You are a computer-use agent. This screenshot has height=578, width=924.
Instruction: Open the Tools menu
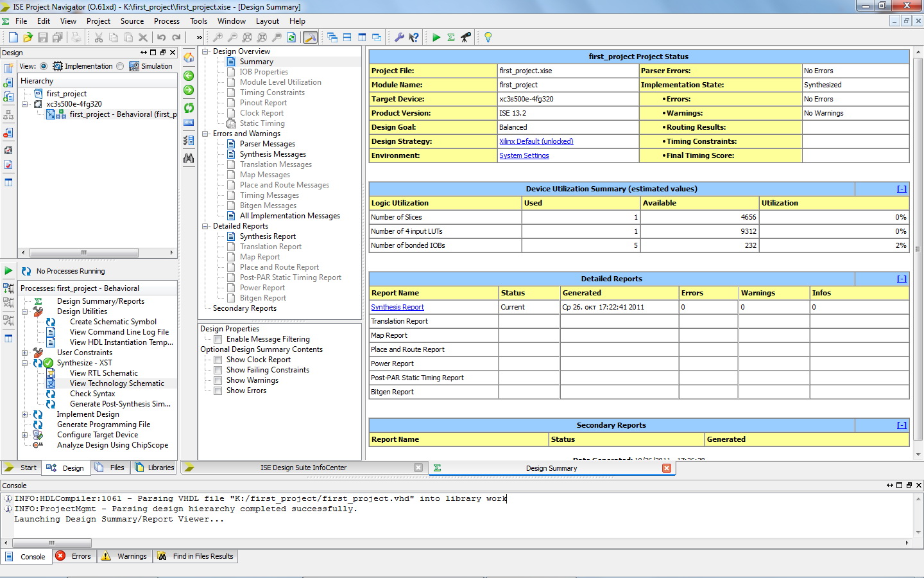point(199,21)
